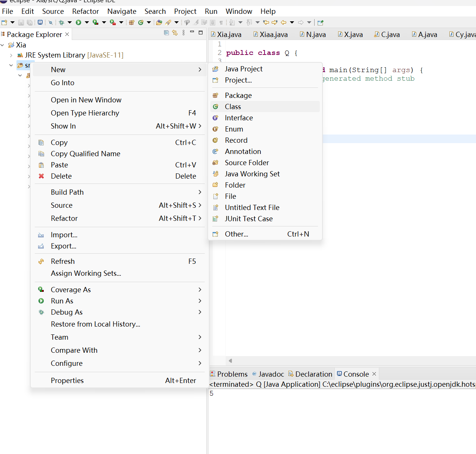476x454 pixels.
Task: Start the Debug toolbar icon
Action: pyautogui.click(x=62, y=22)
